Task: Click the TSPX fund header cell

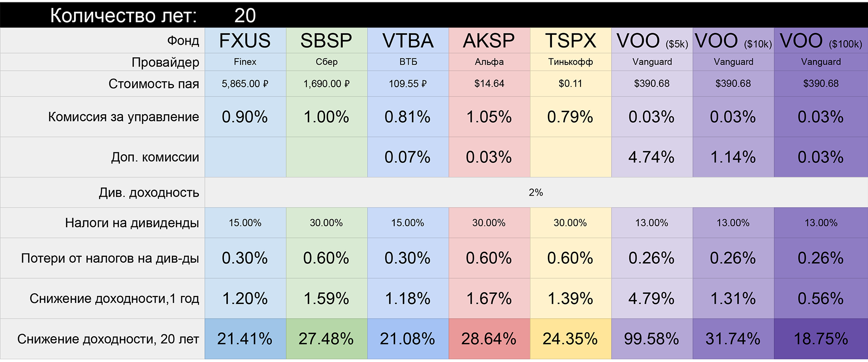Action: click(x=571, y=41)
